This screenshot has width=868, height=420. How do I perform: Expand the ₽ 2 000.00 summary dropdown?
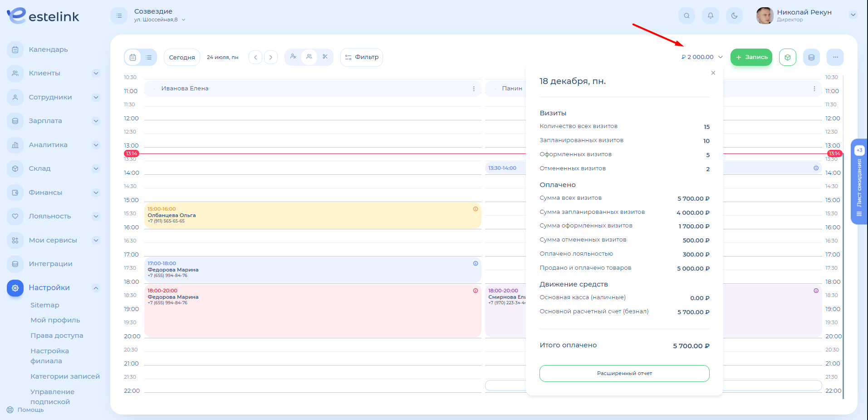[x=701, y=57]
